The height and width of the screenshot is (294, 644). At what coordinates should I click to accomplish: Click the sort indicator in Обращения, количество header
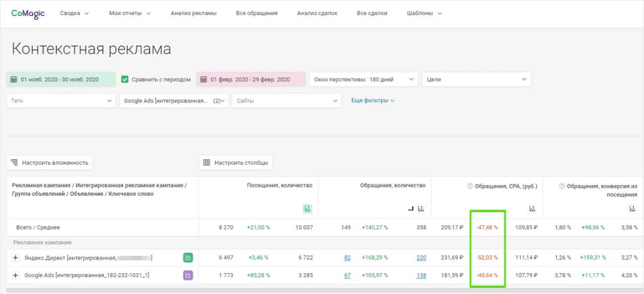pyautogui.click(x=411, y=210)
